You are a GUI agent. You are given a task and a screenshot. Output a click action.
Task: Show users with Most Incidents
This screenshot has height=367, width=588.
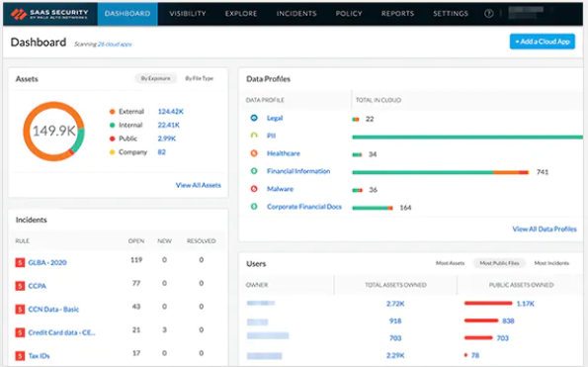click(x=551, y=263)
